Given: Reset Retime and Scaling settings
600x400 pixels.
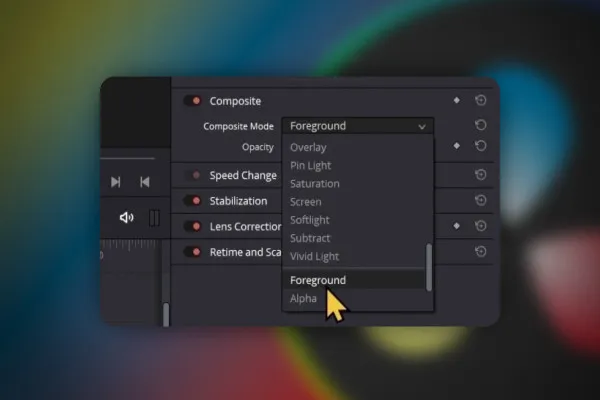Looking at the screenshot, I should click(481, 251).
